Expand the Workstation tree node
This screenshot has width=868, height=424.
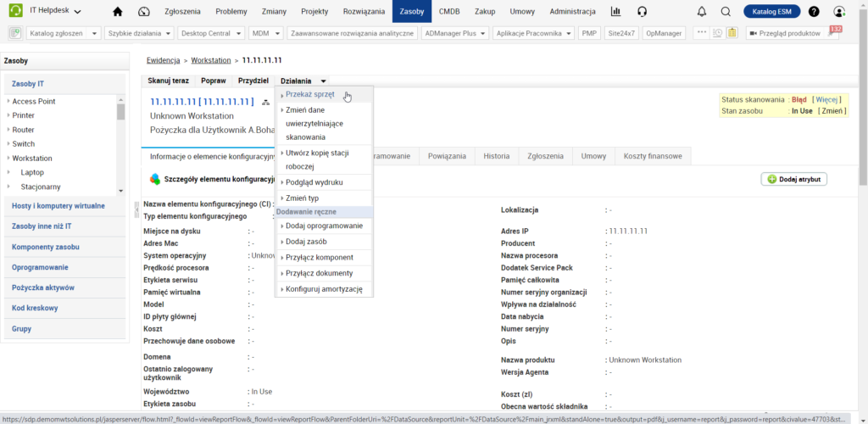pyautogui.click(x=8, y=158)
